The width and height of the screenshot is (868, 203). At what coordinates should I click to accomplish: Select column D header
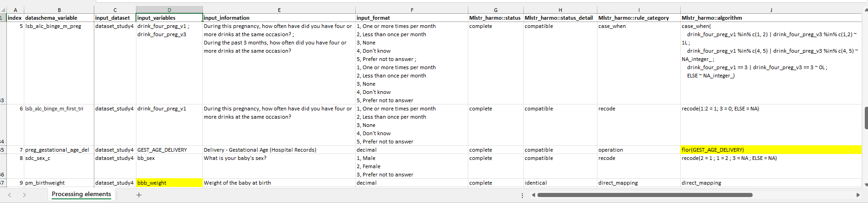point(169,10)
